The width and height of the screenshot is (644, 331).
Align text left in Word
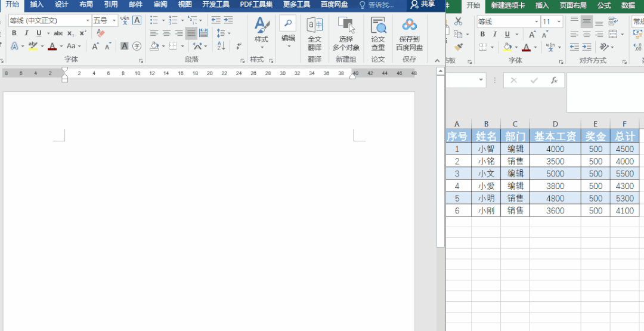point(154,33)
